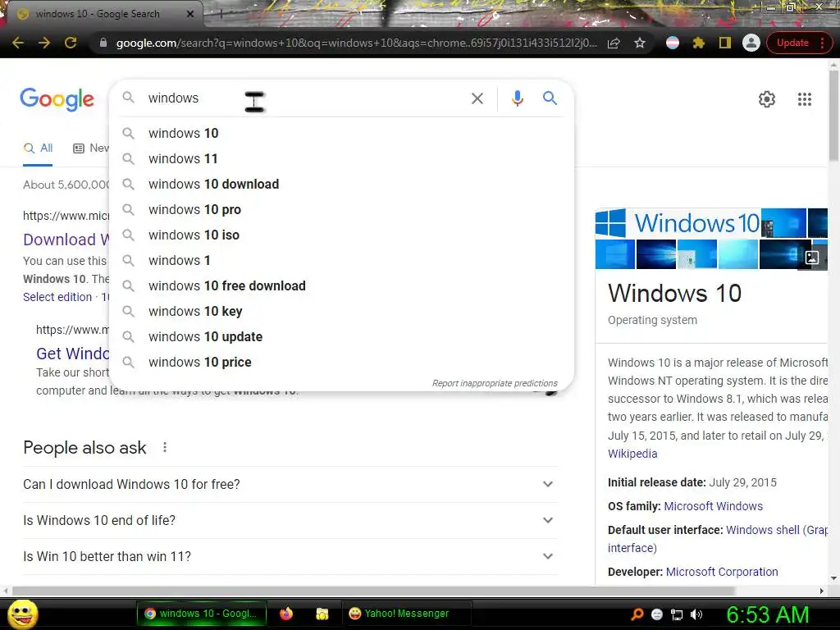
Task: Click the address bar URL
Action: [356, 43]
